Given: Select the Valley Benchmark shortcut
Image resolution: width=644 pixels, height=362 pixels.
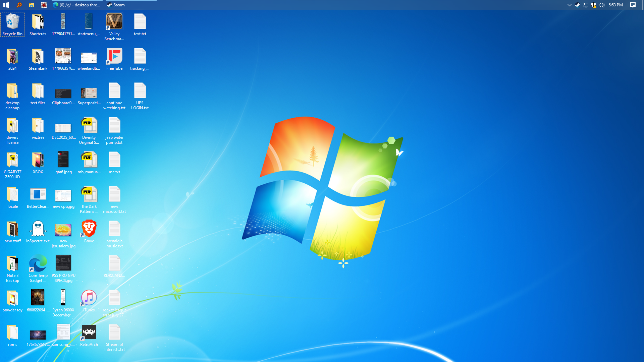Looking at the screenshot, I should coord(114,27).
